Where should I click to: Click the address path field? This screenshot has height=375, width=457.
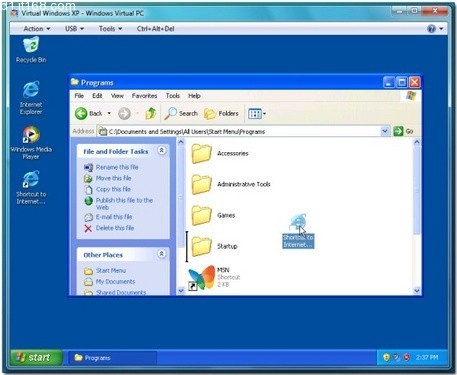pos(239,131)
